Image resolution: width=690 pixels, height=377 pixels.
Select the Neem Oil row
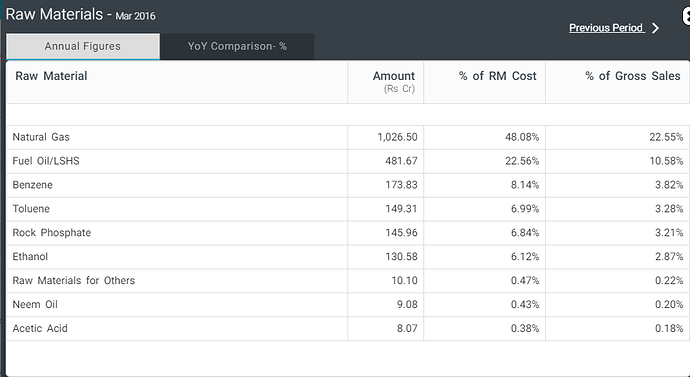pyautogui.click(x=348, y=304)
